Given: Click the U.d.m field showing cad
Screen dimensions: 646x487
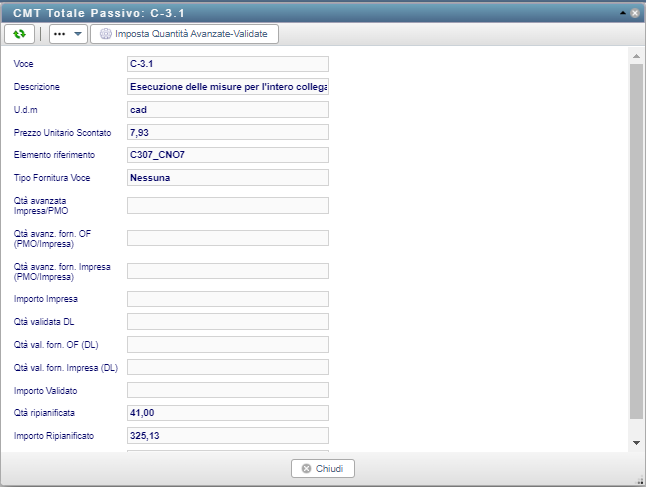Looking at the screenshot, I should pos(228,110).
